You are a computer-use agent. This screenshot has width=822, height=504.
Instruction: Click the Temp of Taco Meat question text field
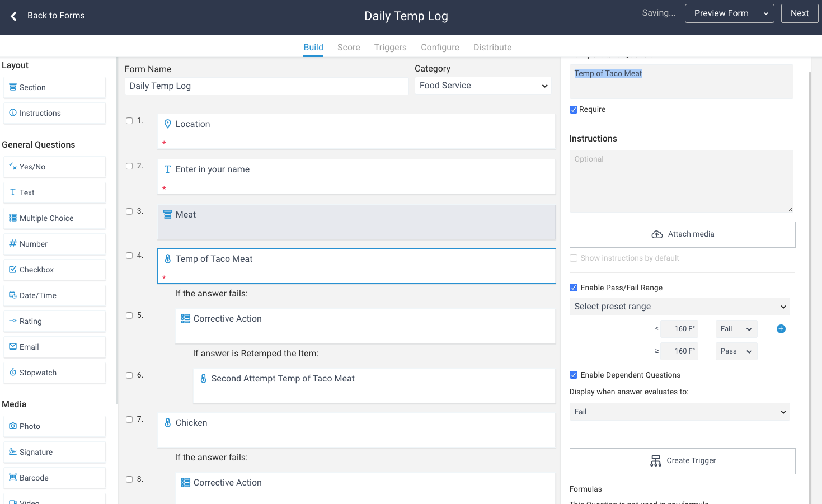coord(681,82)
